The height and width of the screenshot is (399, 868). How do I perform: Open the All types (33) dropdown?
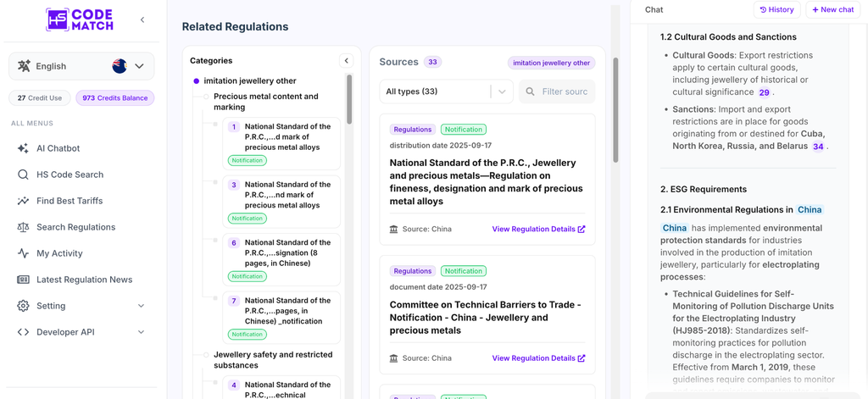pyautogui.click(x=446, y=91)
